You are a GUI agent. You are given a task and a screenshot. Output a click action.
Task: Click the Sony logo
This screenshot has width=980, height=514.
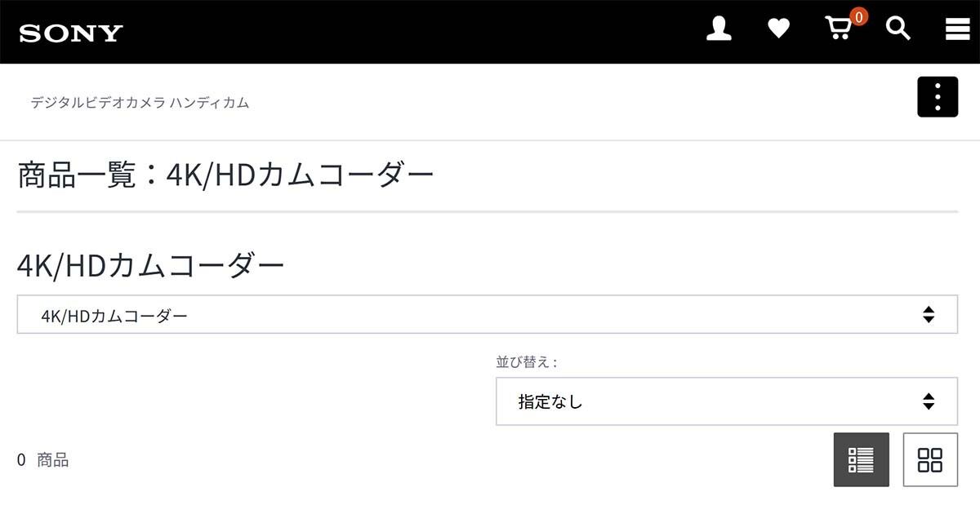(x=71, y=33)
